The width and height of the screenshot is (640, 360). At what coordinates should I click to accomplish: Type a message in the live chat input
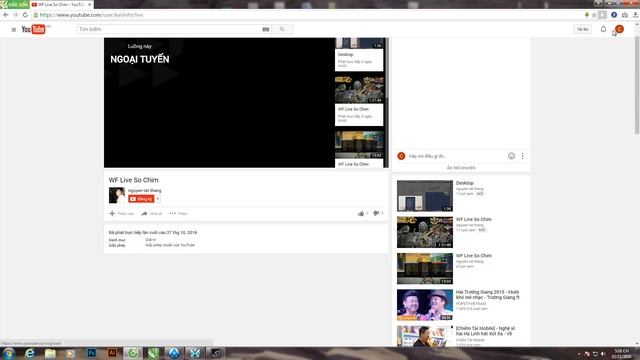pos(456,156)
